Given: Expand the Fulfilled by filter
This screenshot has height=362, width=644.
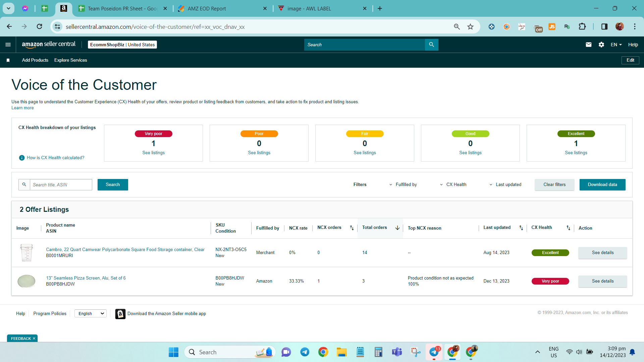Looking at the screenshot, I should (x=403, y=185).
